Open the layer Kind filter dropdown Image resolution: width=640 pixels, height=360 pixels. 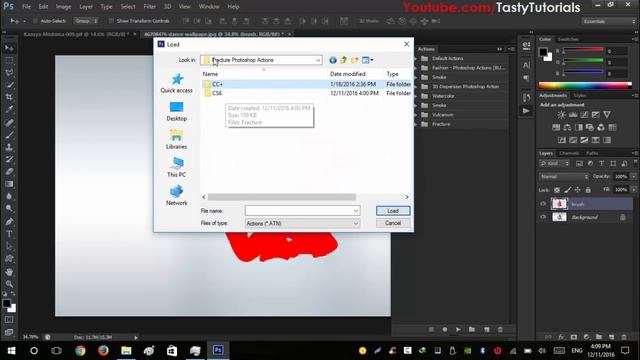(554, 164)
